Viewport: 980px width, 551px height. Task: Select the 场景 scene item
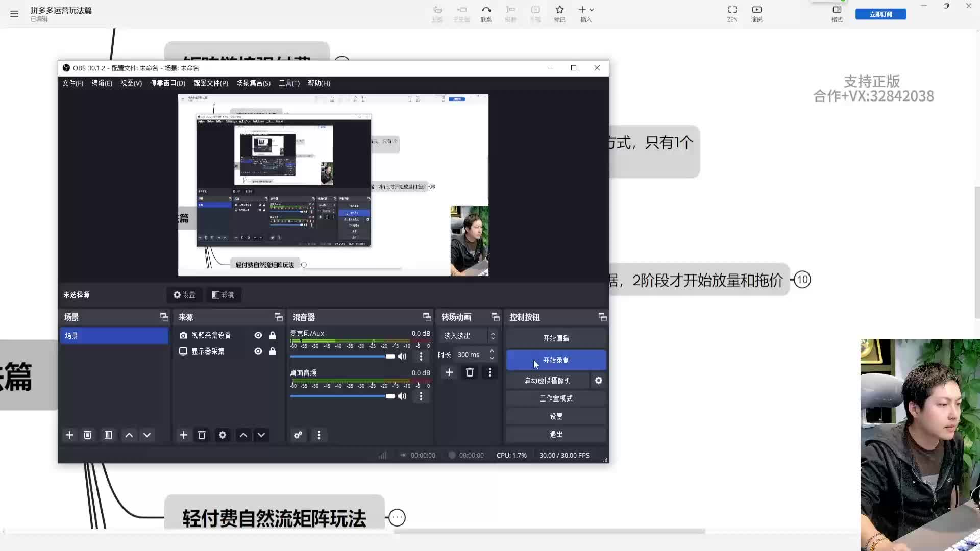(x=114, y=336)
